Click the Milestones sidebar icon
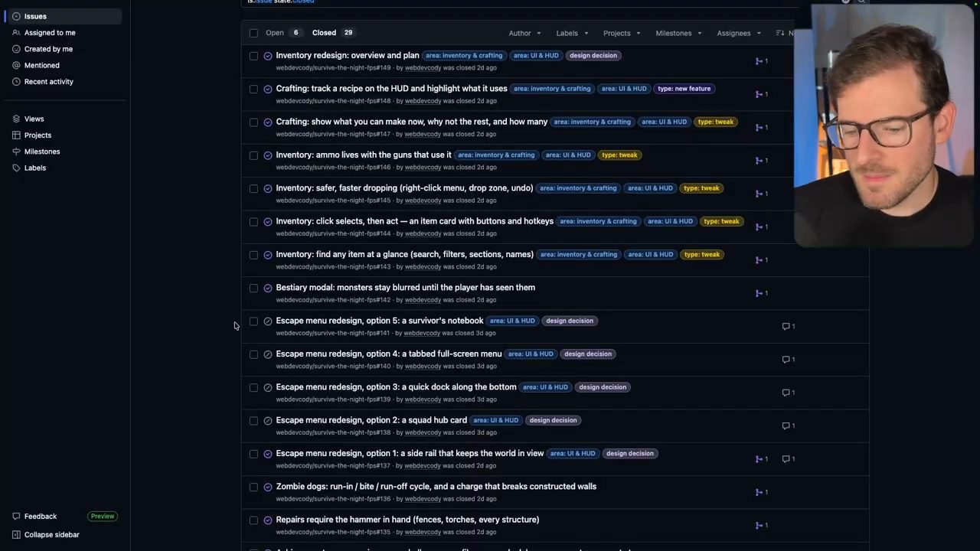Screen dimensions: 980x551 [x=16, y=152]
